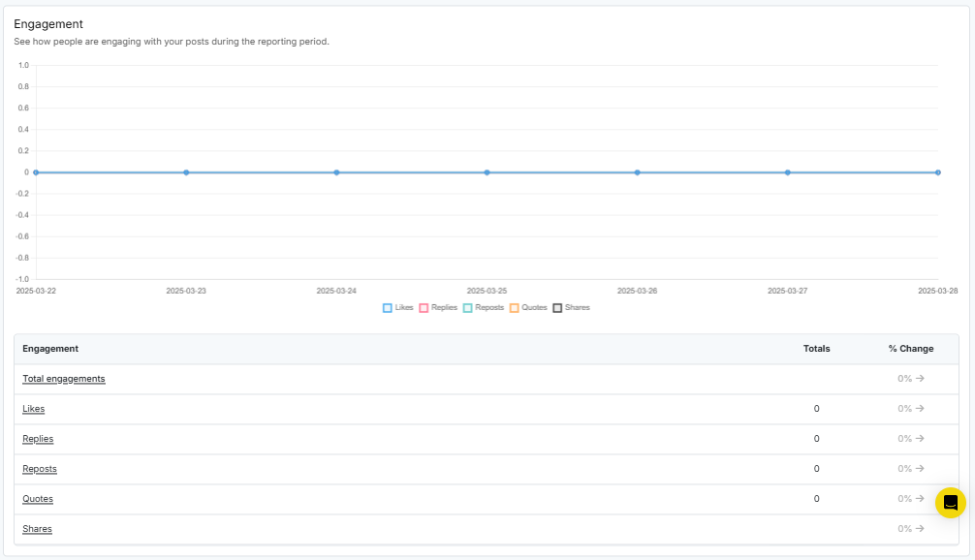Open the Replies row link
This screenshot has width=975, height=560.
(38, 439)
